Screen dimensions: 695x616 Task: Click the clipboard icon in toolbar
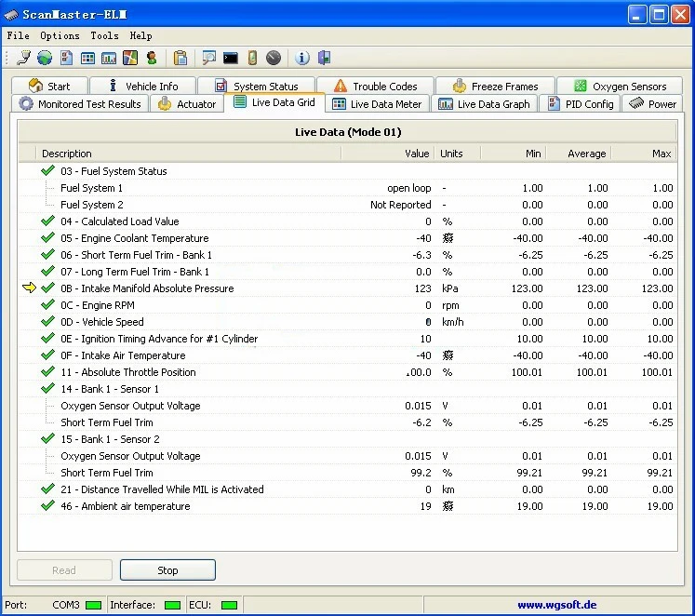click(180, 58)
